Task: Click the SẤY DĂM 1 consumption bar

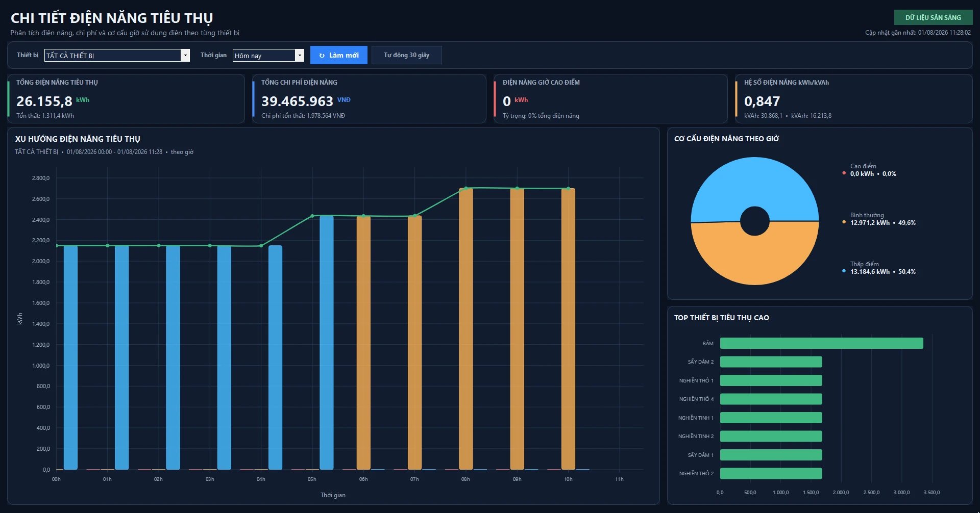Action: coord(771,455)
